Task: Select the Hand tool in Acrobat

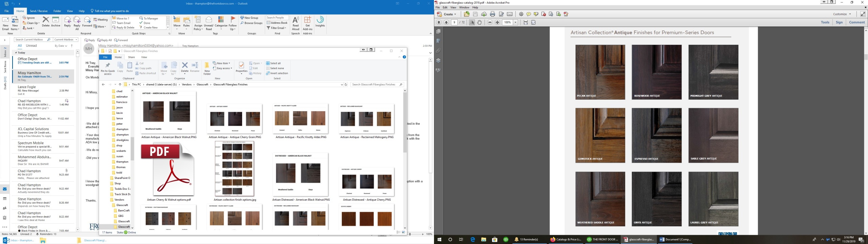Action: [x=479, y=22]
